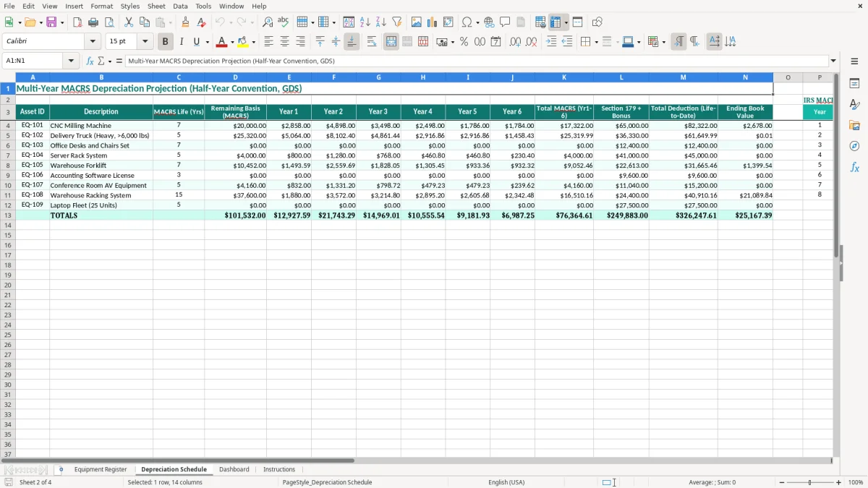The image size is (868, 488).
Task: Click the Cut scissors icon
Action: (129, 22)
